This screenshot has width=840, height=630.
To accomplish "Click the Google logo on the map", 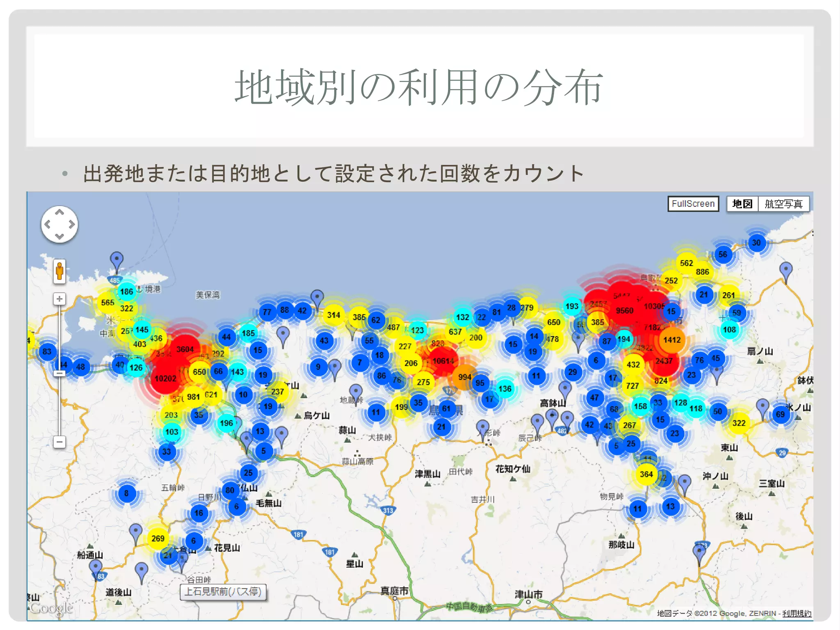I will click(51, 608).
